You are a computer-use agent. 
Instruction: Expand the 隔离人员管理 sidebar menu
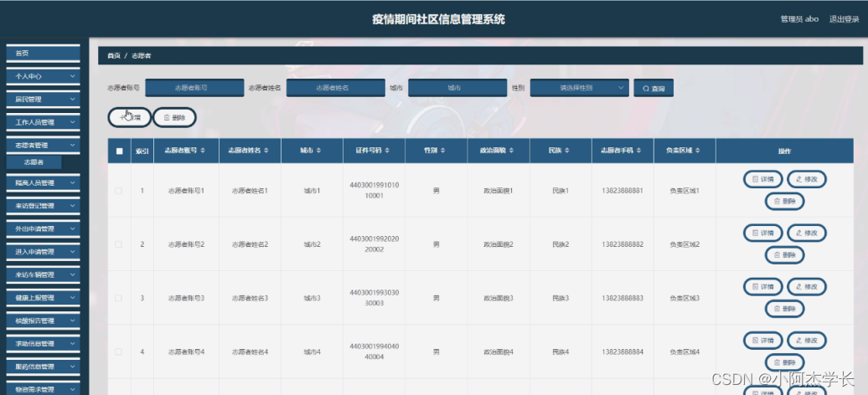click(x=44, y=182)
